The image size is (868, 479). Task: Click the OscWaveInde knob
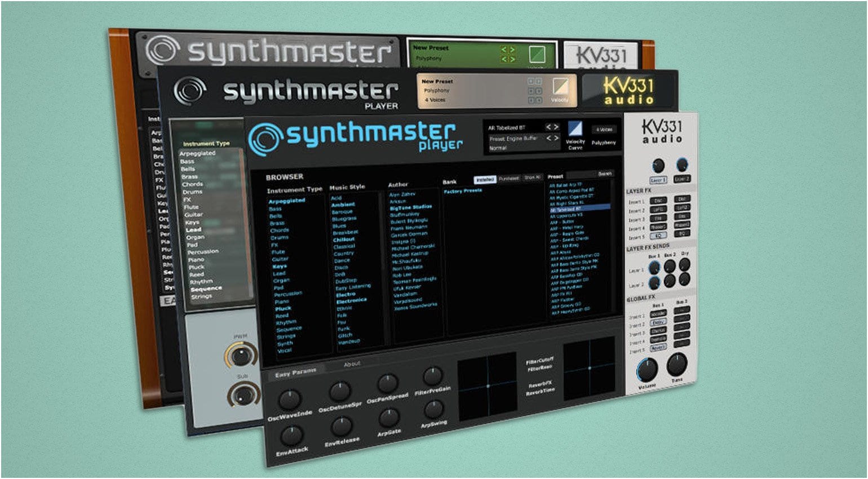(x=290, y=400)
